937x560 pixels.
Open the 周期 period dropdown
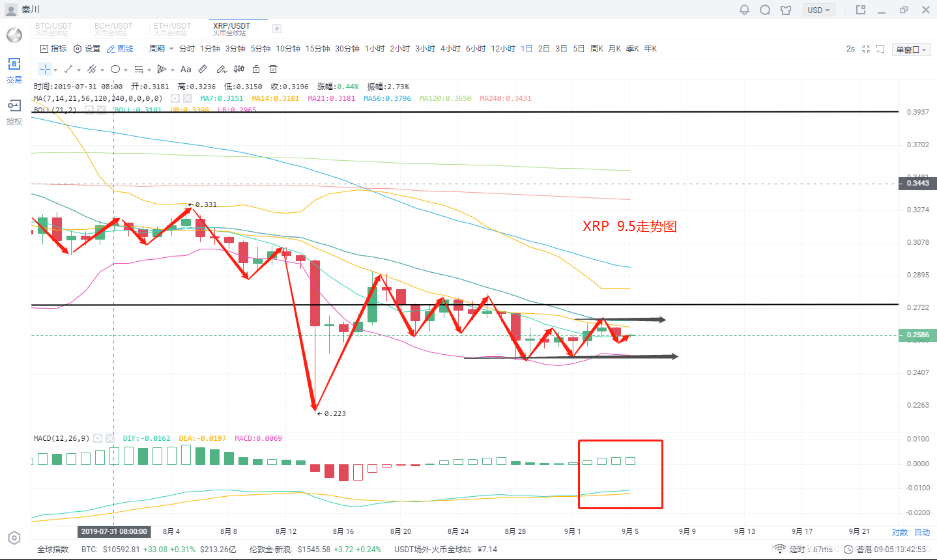pyautogui.click(x=161, y=49)
